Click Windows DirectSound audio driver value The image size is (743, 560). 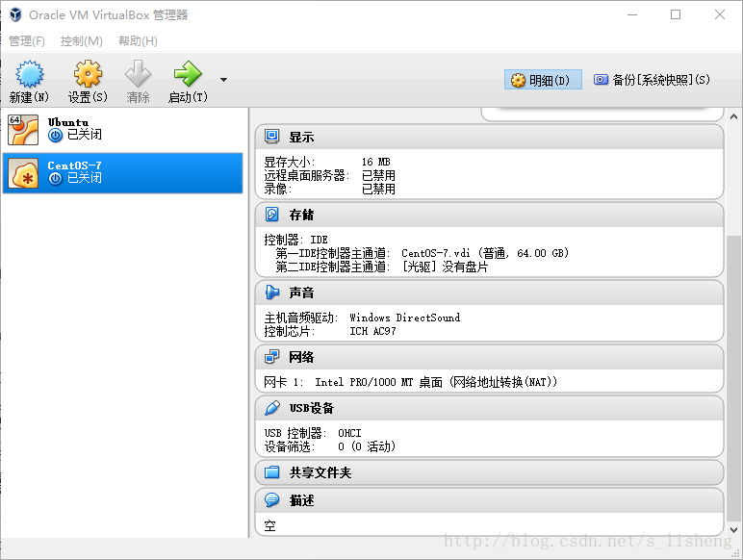point(404,318)
